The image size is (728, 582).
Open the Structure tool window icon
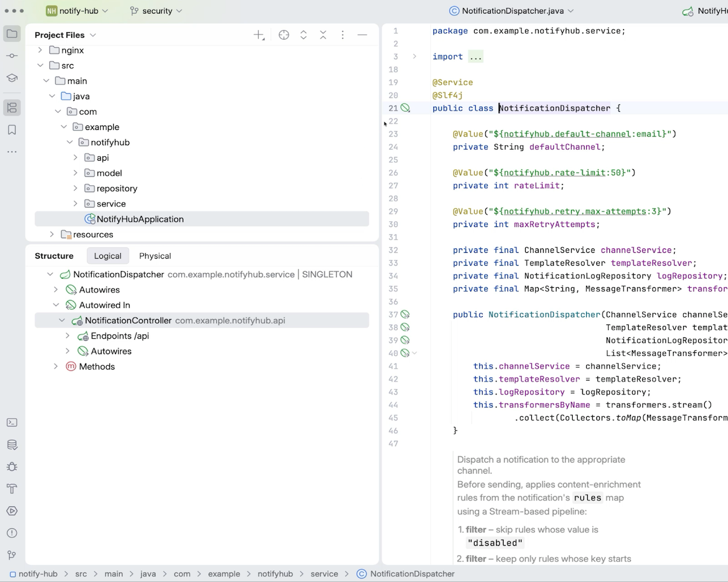(12, 108)
